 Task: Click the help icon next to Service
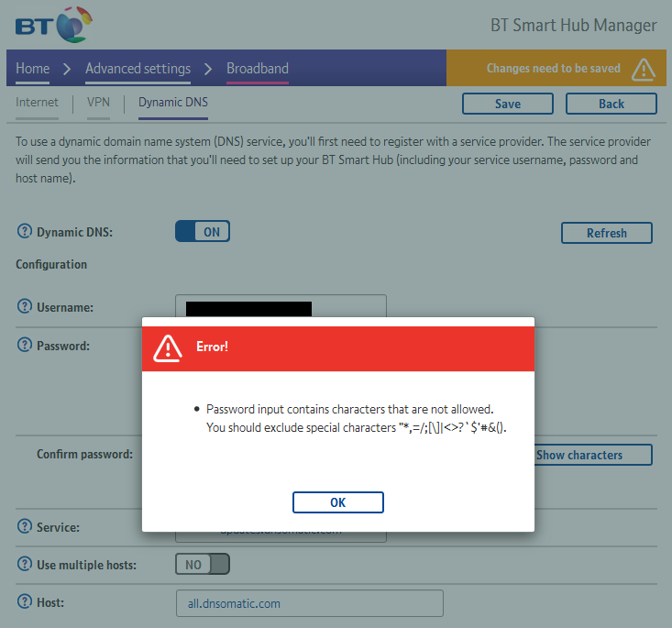[25, 527]
